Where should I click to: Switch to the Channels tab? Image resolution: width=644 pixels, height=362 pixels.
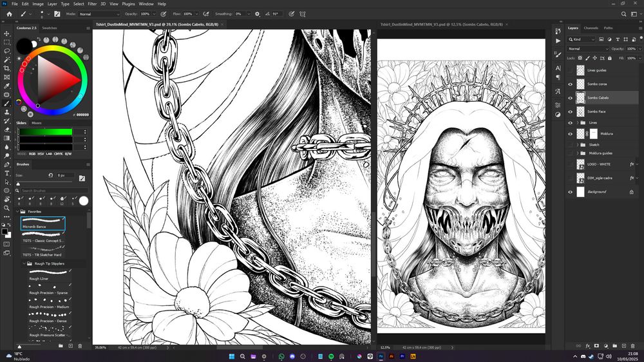pos(591,28)
